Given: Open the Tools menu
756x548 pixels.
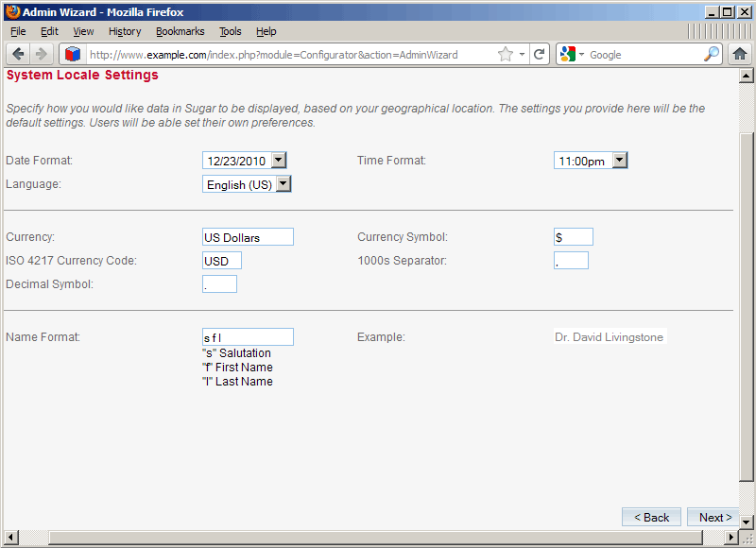Looking at the screenshot, I should point(230,31).
